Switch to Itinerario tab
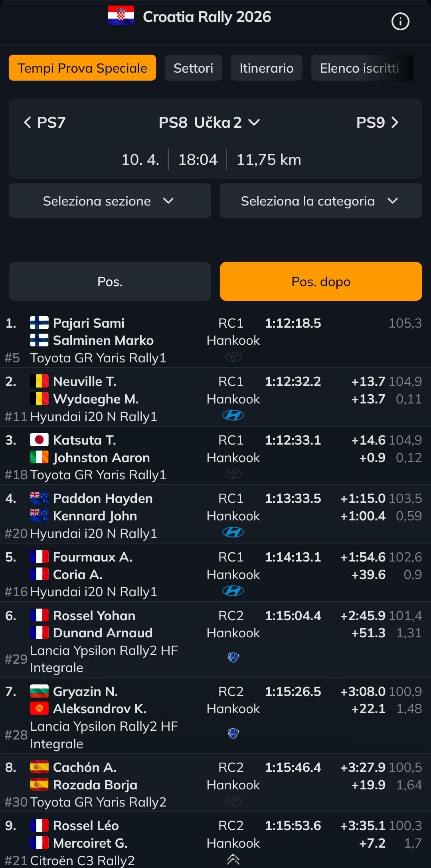Viewport: 431px width, 868px height. (266, 68)
